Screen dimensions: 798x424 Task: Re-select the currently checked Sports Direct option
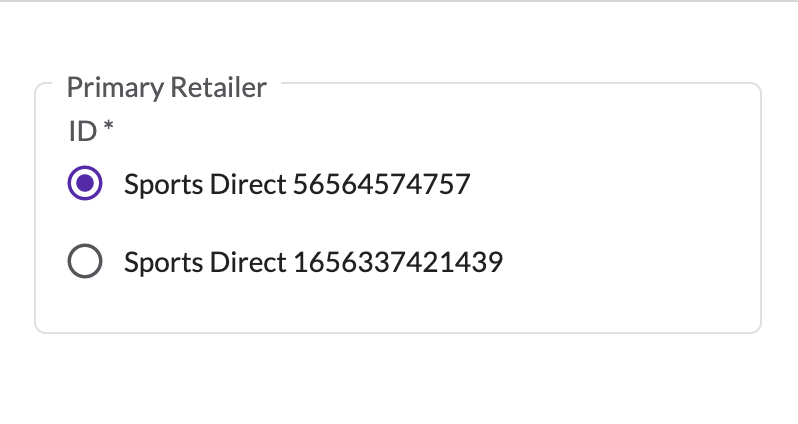85,183
